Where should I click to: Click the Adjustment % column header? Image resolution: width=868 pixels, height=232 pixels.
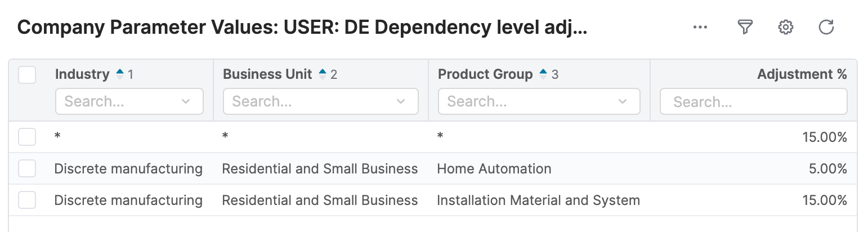point(802,74)
